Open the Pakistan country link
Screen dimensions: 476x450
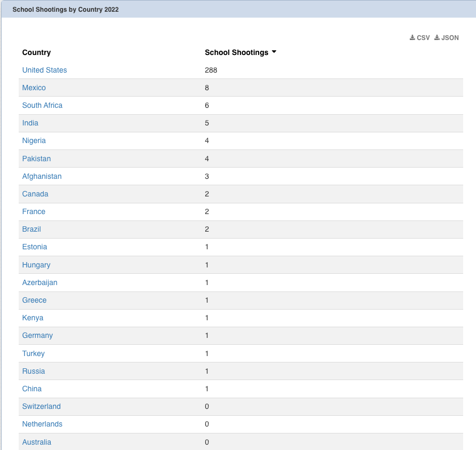coord(36,159)
